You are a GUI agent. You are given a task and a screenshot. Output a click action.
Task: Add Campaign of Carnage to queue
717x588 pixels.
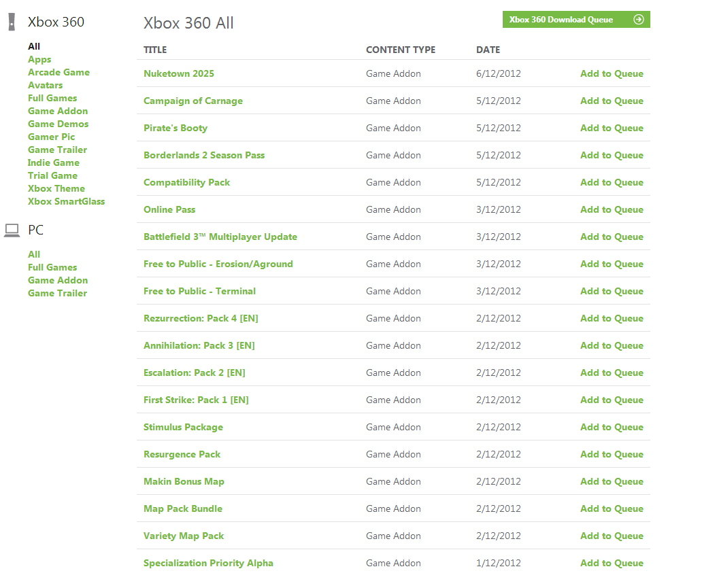612,101
